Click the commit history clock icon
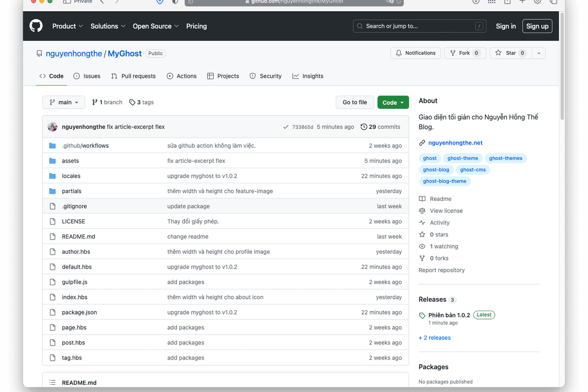 click(x=363, y=126)
